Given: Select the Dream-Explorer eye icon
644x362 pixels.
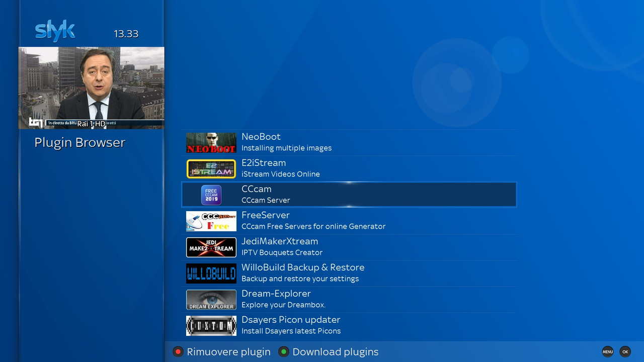Looking at the screenshot, I should pyautogui.click(x=211, y=300).
